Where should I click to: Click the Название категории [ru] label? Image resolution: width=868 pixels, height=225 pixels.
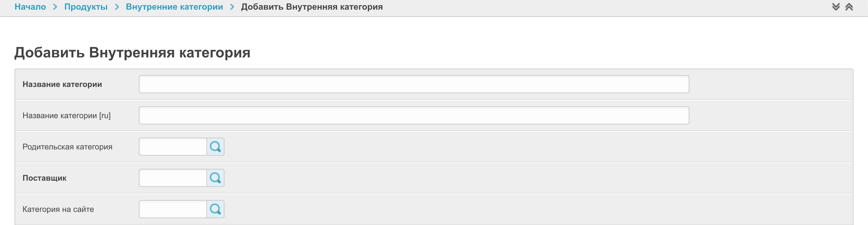(67, 116)
